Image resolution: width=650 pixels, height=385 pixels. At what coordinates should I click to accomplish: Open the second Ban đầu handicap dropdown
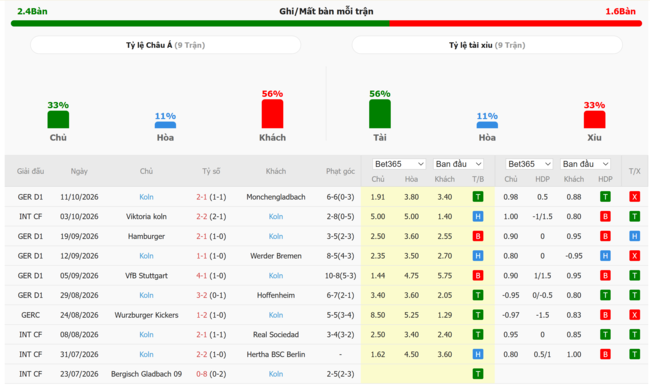pyautogui.click(x=586, y=164)
